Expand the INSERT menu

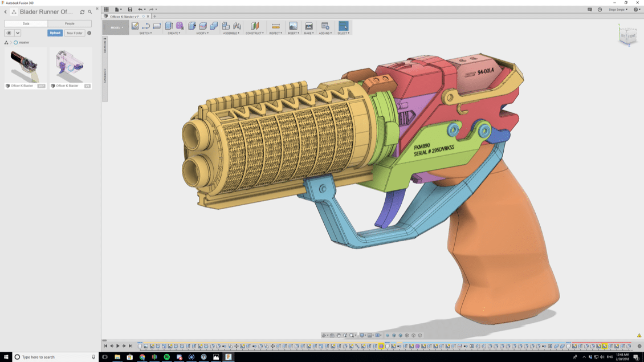coord(294,33)
